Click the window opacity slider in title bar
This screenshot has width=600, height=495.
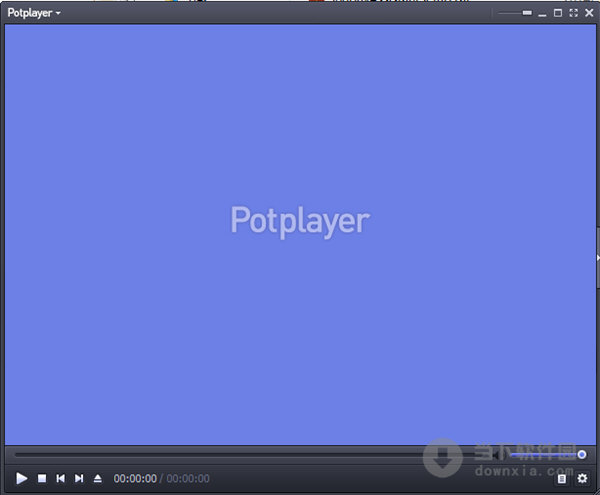[515, 13]
